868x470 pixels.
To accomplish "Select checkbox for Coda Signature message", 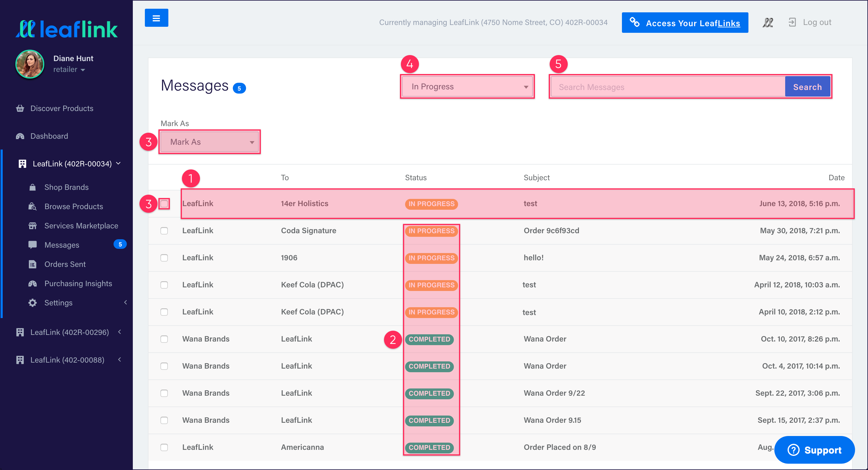I will tap(164, 230).
